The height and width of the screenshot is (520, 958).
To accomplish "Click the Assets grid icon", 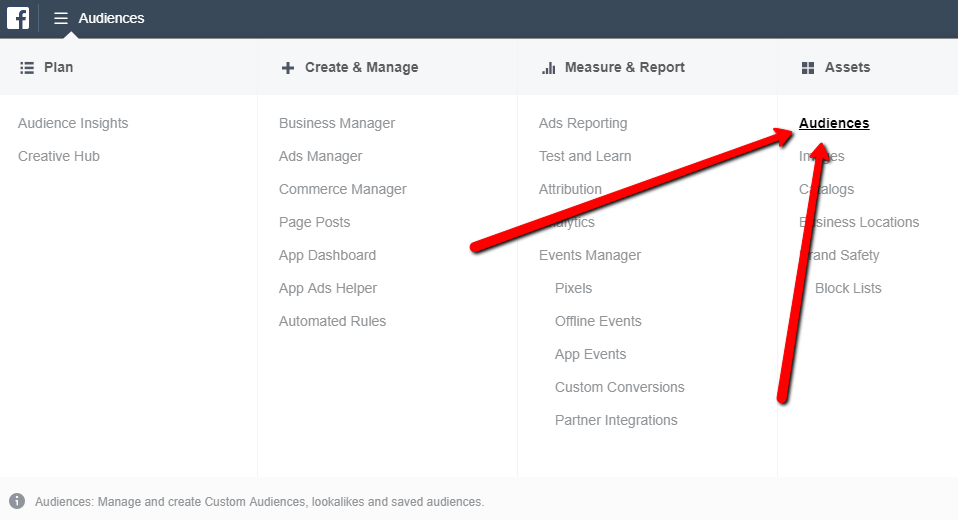I will point(808,68).
